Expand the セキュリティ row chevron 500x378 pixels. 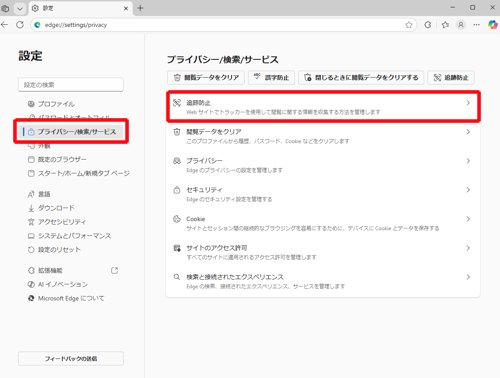468,190
